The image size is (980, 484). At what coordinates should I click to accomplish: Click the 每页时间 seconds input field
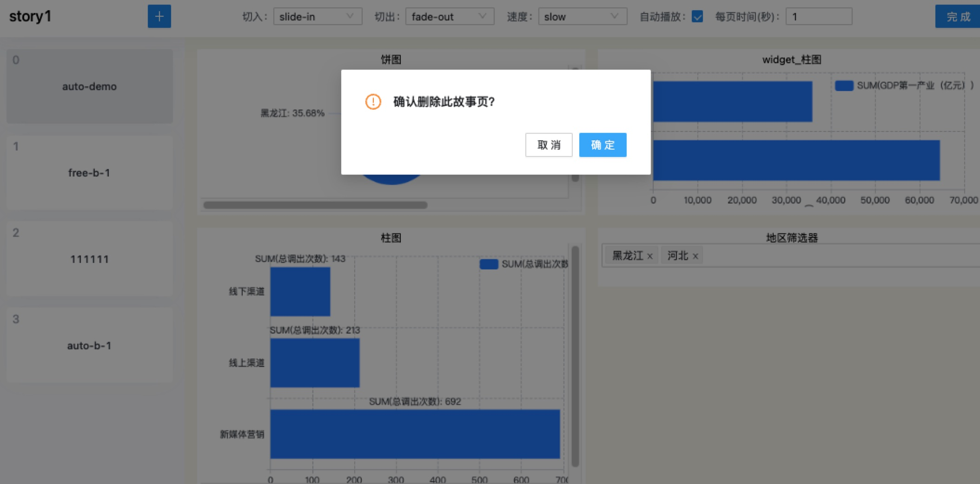point(818,17)
